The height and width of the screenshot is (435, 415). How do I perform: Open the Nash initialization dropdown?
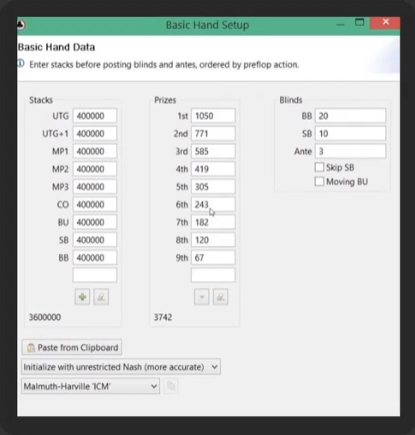click(x=121, y=367)
